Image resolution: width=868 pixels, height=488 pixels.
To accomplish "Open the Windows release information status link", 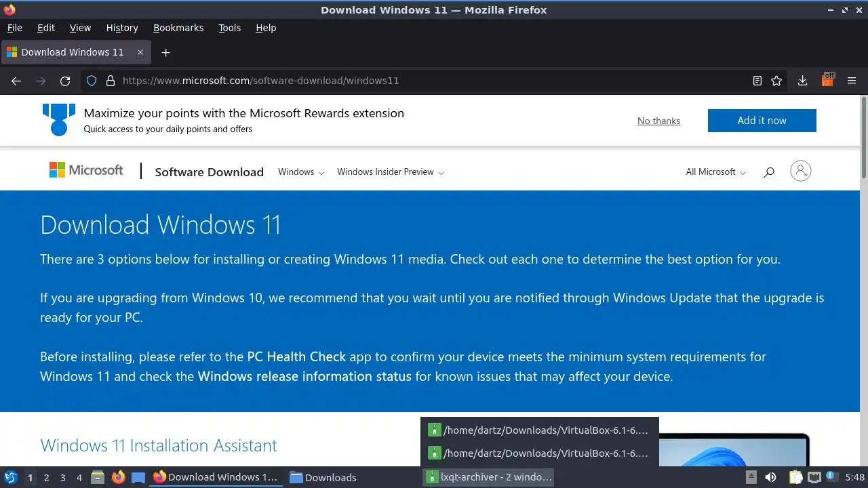I will (304, 376).
